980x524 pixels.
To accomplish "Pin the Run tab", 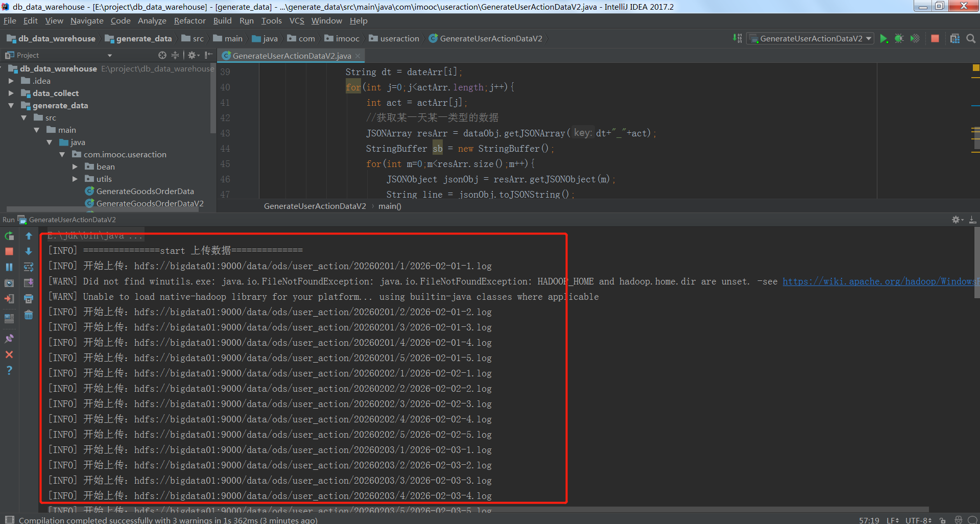I will click(x=9, y=338).
